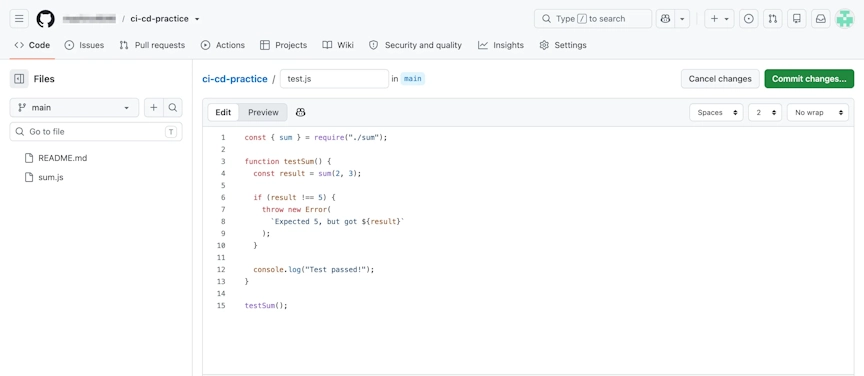Click code line 1 with require statement
864x376 pixels.
click(316, 137)
